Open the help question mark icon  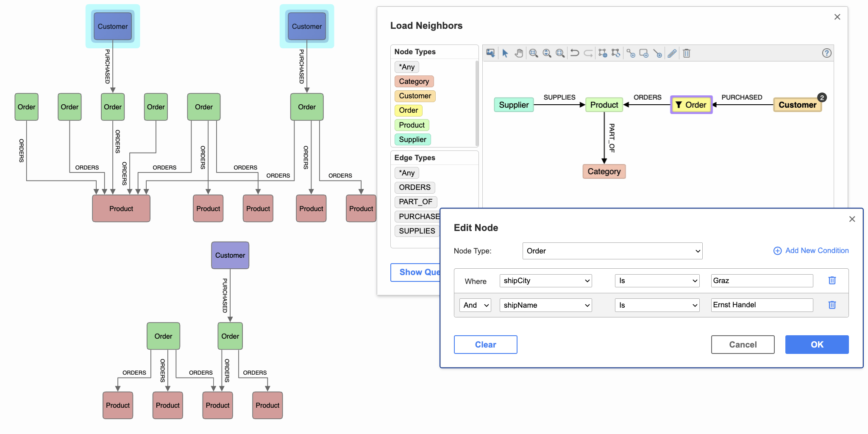point(827,53)
